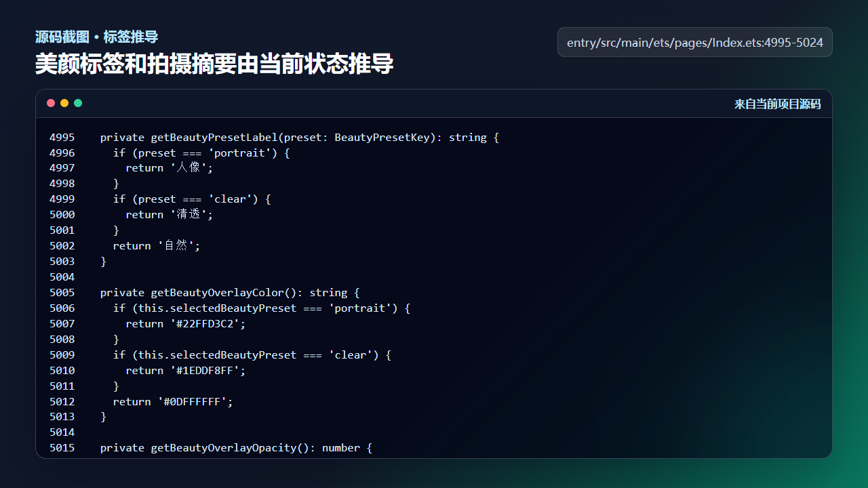Click the line if (preset === 'clear')
This screenshot has height=488, width=868.
(x=192, y=199)
